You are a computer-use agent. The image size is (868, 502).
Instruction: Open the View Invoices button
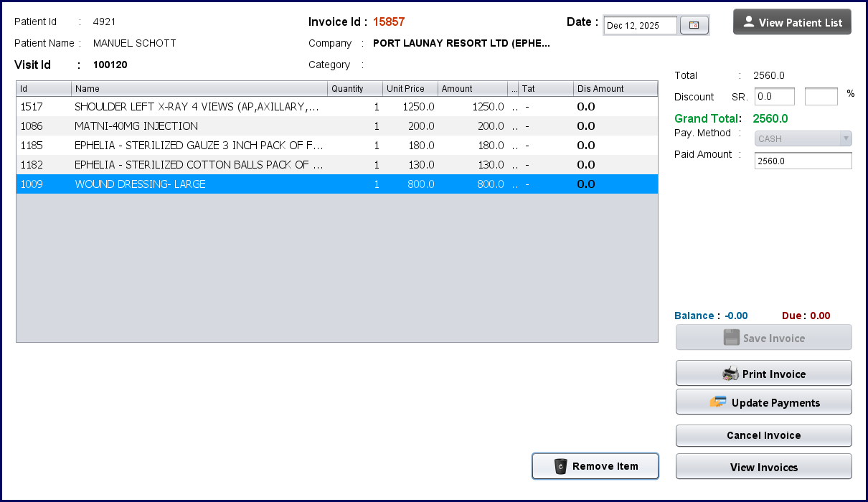pyautogui.click(x=763, y=467)
